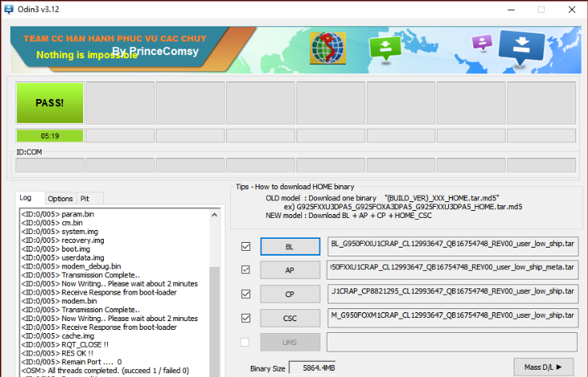Toggle the disabled UMS checkbox
The image size is (588, 377).
(x=244, y=342)
